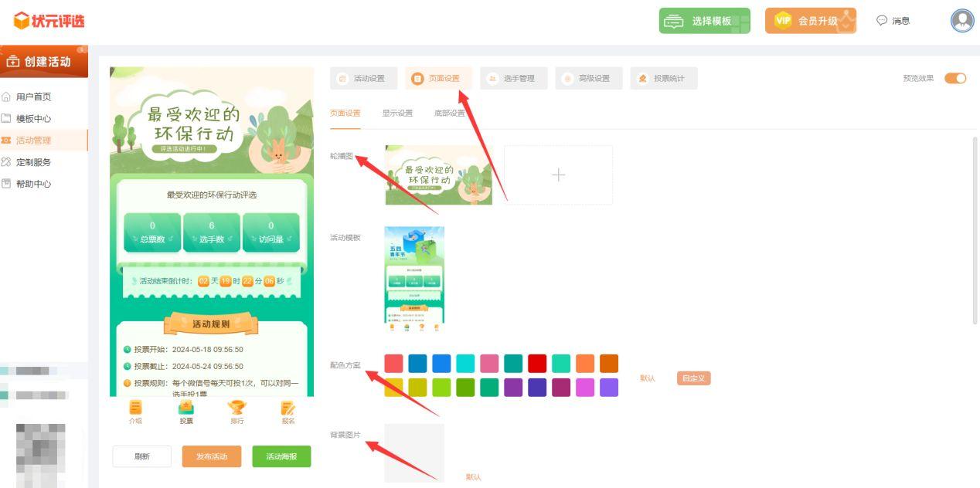Screen dimensions: 980x488
Task: Toggle the 预览效果 preview switch off
Action: coord(955,78)
